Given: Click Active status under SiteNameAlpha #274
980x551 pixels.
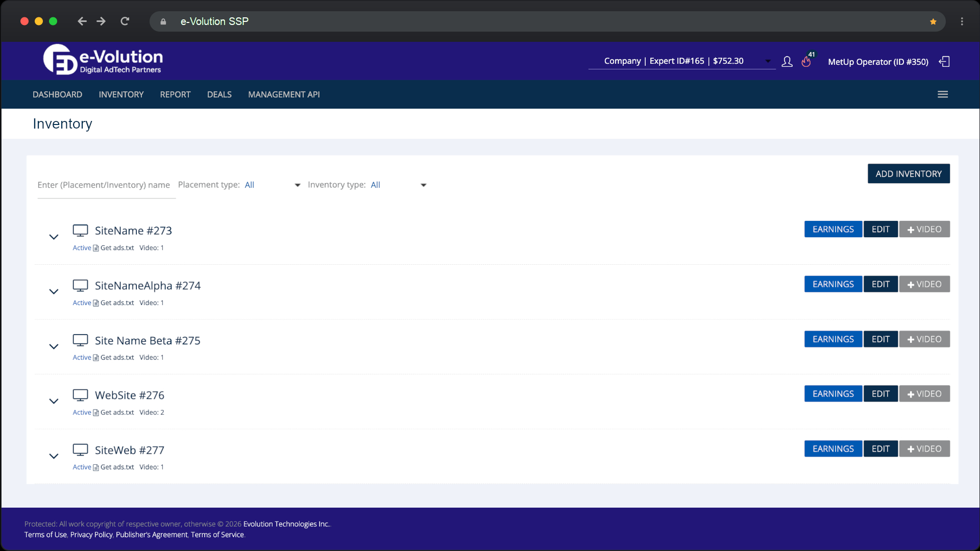Looking at the screenshot, I should tap(82, 303).
